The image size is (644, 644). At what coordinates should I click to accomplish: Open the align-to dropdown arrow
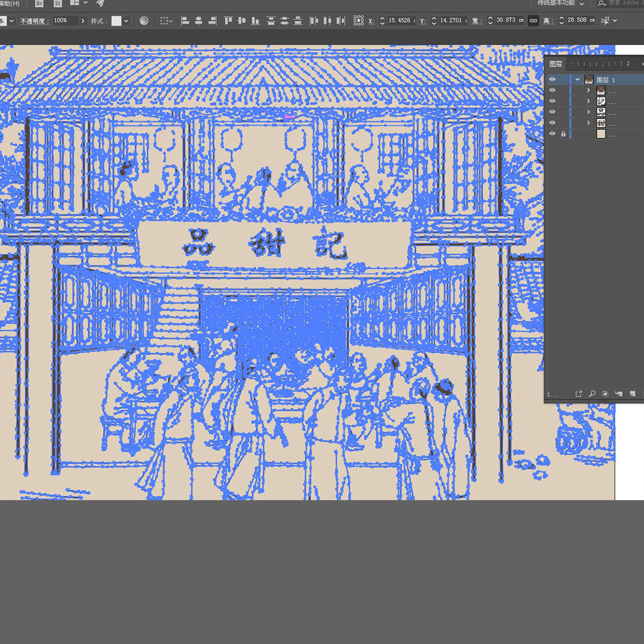pyautogui.click(x=171, y=21)
